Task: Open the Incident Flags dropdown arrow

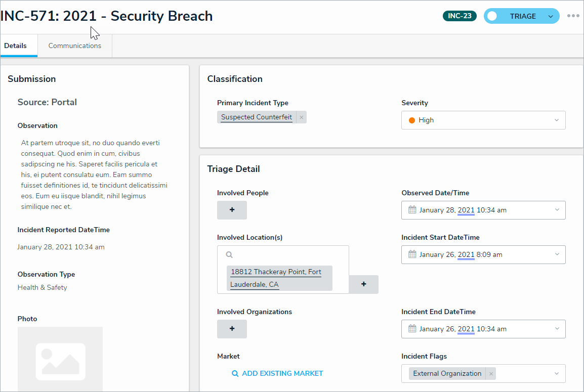Action: tap(557, 374)
